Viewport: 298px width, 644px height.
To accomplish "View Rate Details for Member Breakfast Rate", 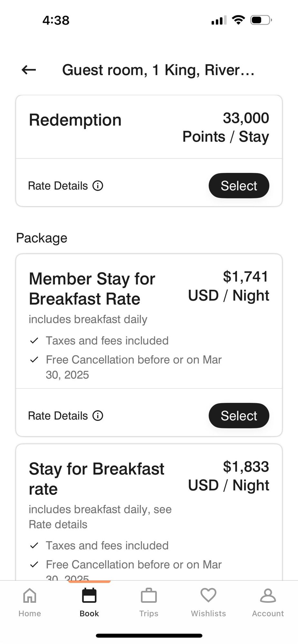I will click(x=58, y=416).
